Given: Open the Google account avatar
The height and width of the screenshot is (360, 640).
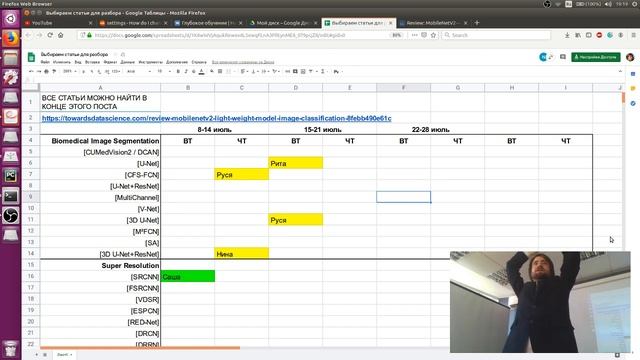Looking at the screenshot, I should (630, 57).
